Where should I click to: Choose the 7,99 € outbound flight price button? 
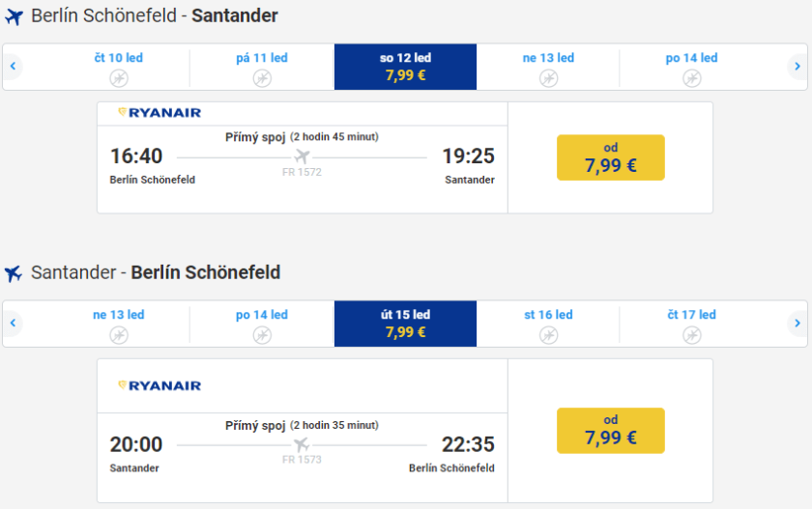[610, 157]
